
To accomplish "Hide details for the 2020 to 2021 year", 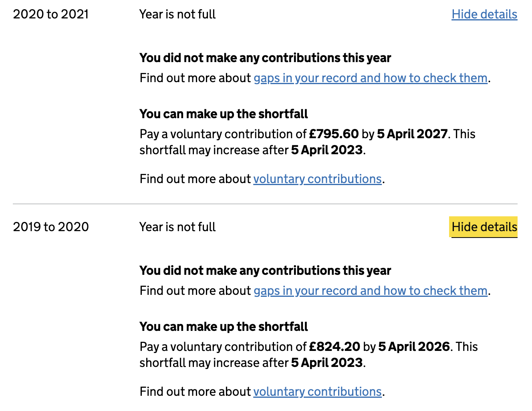I will click(x=484, y=14).
